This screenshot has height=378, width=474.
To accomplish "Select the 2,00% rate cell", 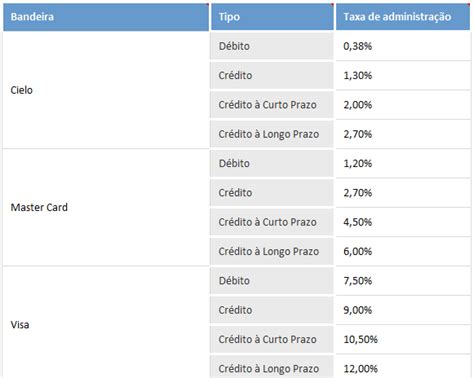I will (x=403, y=105).
